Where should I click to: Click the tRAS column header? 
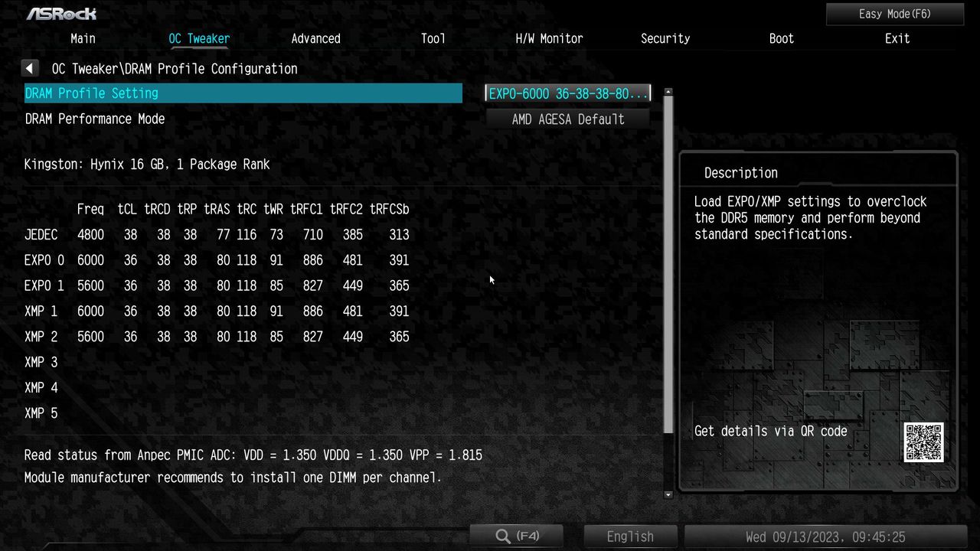[x=217, y=209]
